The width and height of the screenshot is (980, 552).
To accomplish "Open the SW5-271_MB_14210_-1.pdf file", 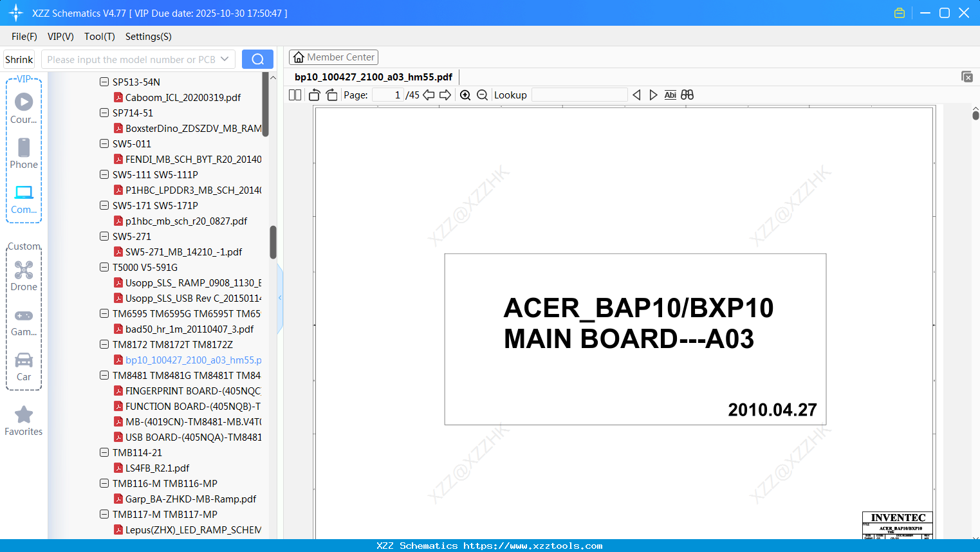I will click(x=183, y=252).
